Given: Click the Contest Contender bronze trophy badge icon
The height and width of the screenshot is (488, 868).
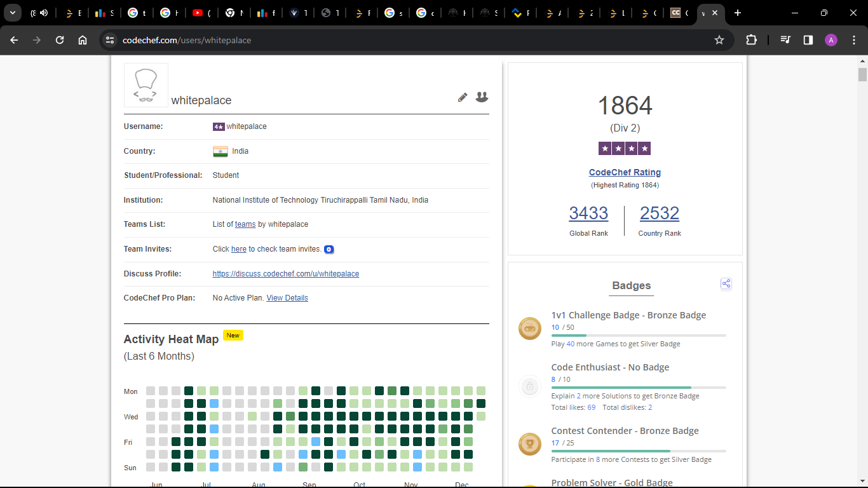Looking at the screenshot, I should click(530, 444).
